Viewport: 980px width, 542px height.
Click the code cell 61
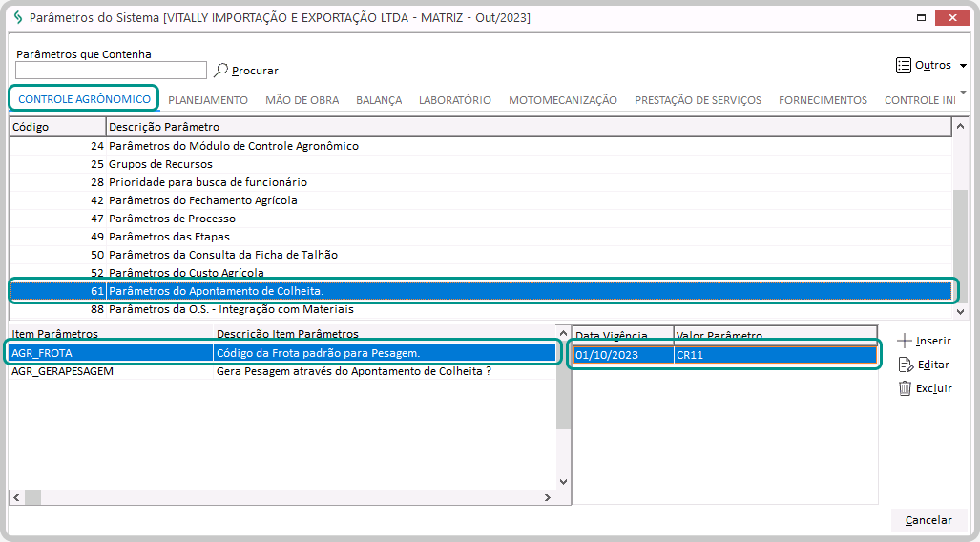pyautogui.click(x=58, y=291)
